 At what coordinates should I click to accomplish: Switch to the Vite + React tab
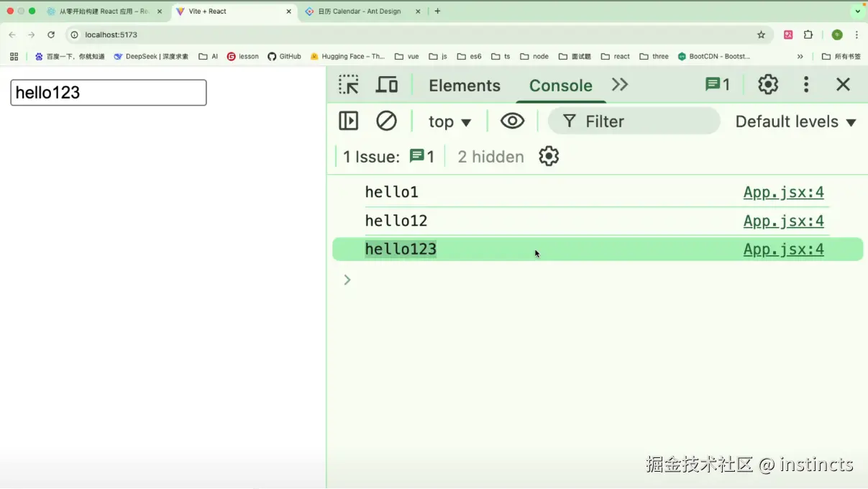pyautogui.click(x=234, y=12)
